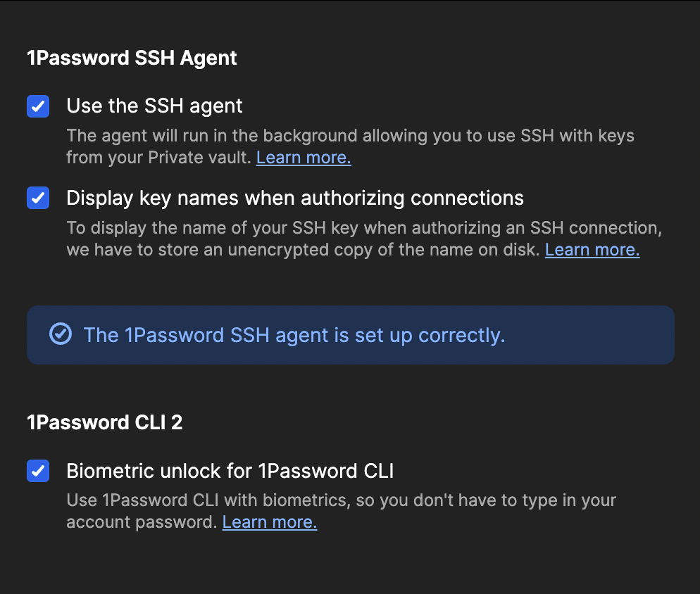Screen dimensions: 700x594
Task: Open Learn more link about the SSH agent
Action: pos(304,158)
